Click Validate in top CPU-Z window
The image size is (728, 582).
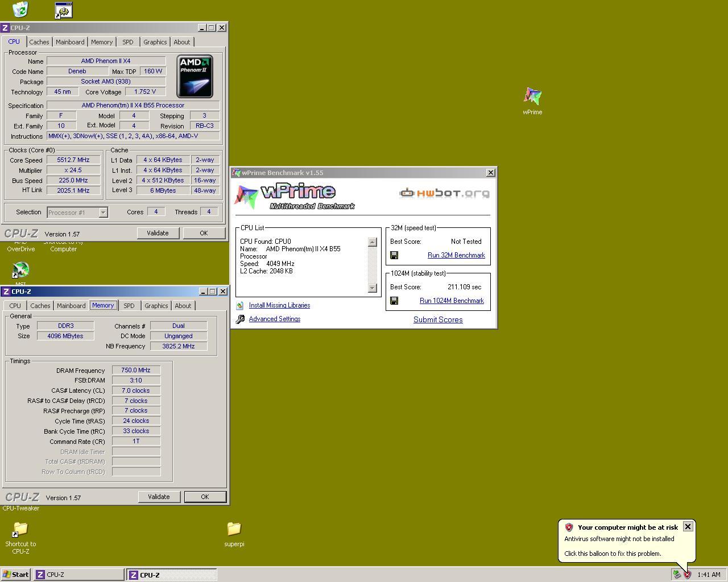tap(158, 233)
